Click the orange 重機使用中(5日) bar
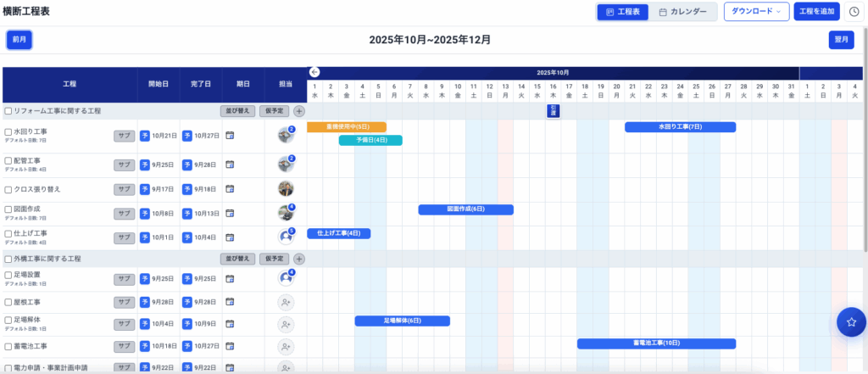This screenshot has height=374, width=868. click(x=346, y=127)
